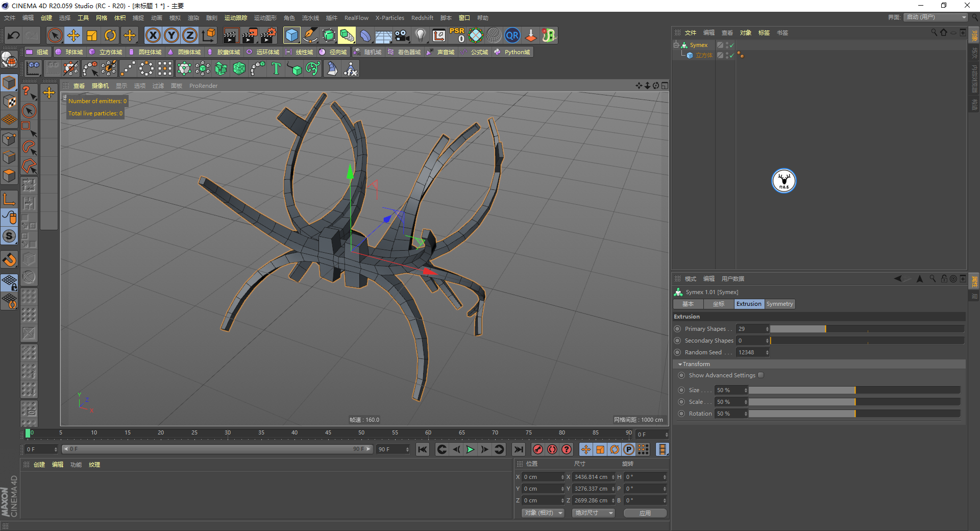Click the Cube primitive icon
Image resolution: width=980 pixels, height=531 pixels.
(x=292, y=35)
